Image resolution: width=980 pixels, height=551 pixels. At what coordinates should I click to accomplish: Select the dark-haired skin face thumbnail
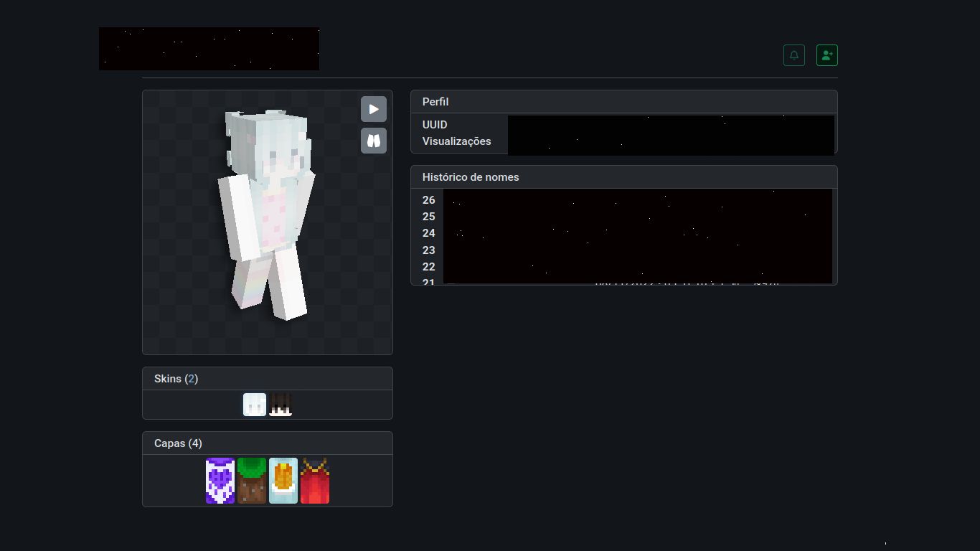[x=281, y=405]
